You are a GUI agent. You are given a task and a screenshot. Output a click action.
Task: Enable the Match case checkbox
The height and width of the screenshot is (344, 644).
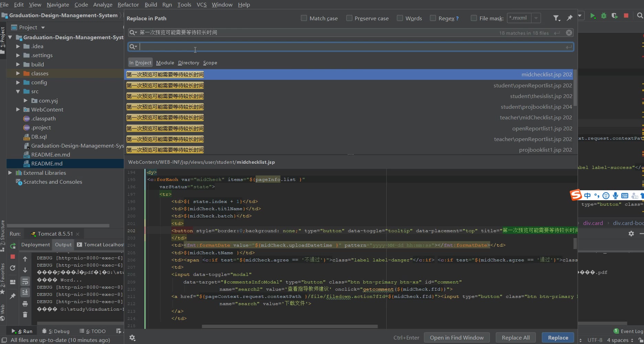click(304, 18)
